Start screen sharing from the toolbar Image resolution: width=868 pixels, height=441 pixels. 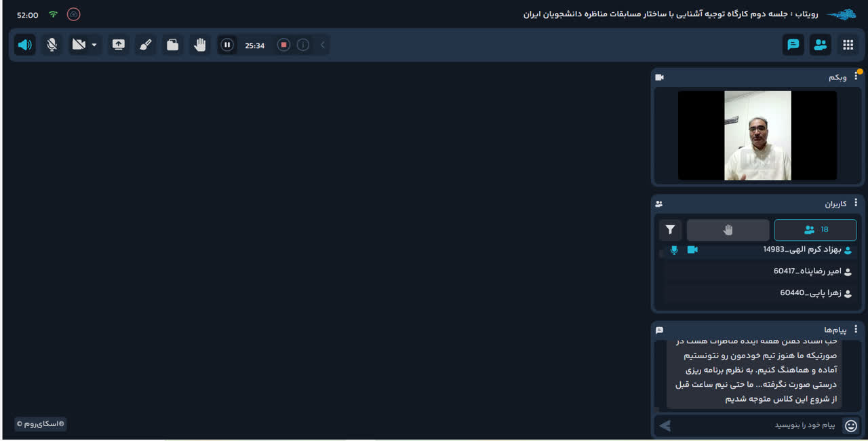click(x=119, y=45)
